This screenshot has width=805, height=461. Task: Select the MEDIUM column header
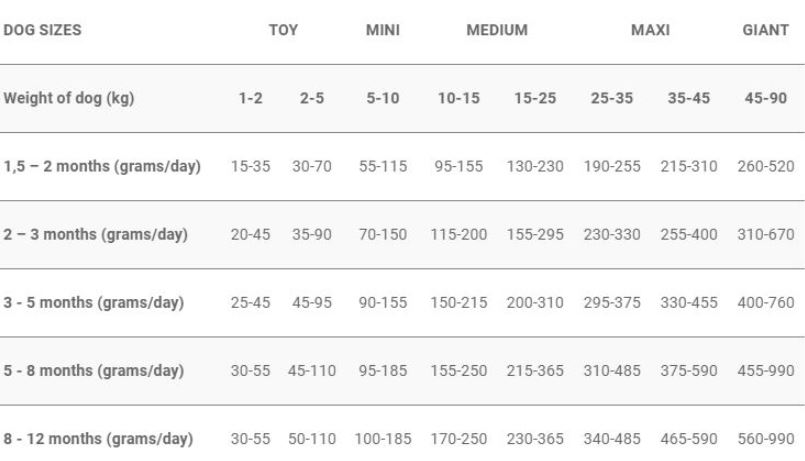tap(497, 30)
